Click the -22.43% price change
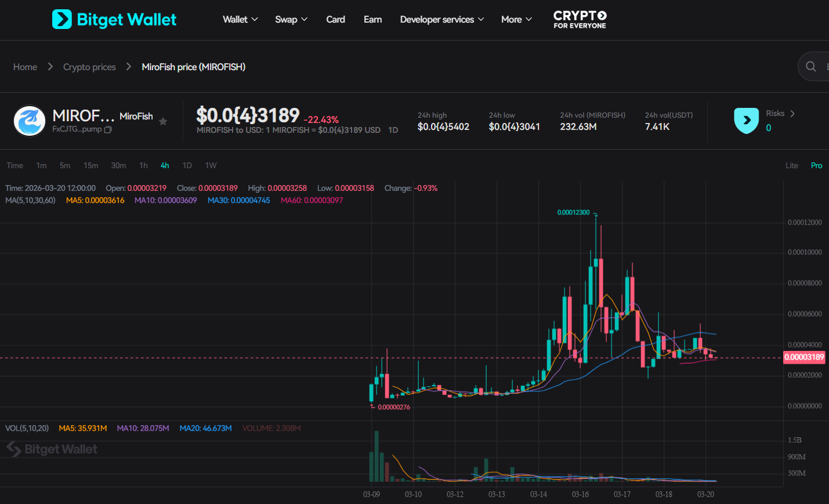Viewport: 829px width, 504px height. click(321, 119)
